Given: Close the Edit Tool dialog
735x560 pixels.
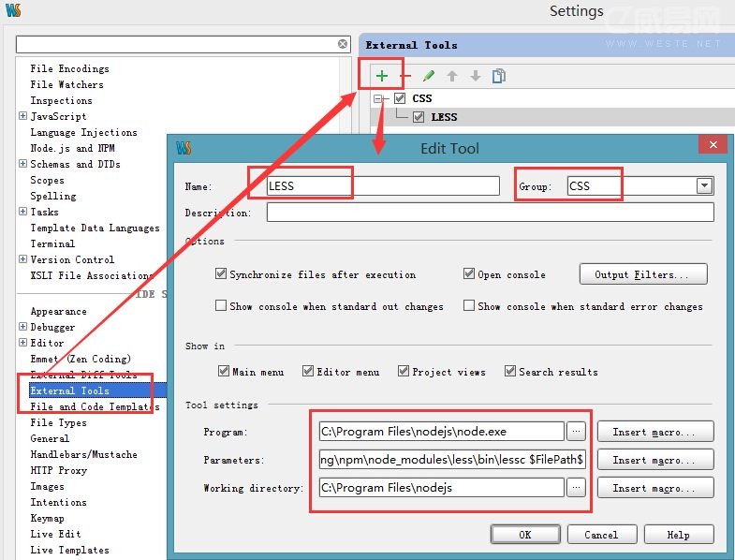Looking at the screenshot, I should click(713, 144).
